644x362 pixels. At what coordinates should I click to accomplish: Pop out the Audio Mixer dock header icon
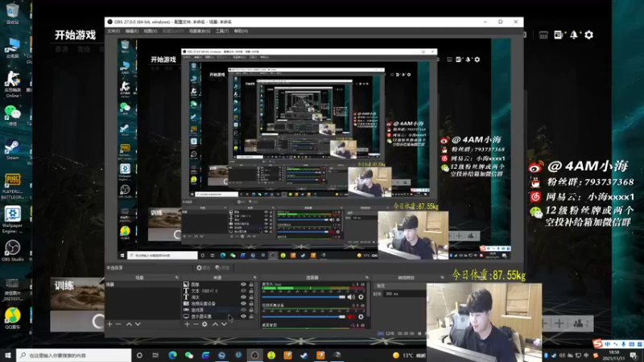tap(367, 278)
